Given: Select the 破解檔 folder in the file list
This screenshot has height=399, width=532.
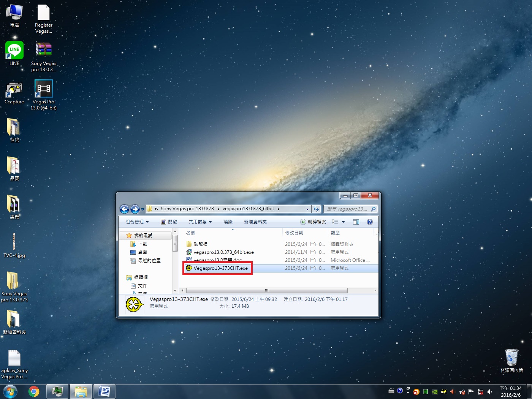Looking at the screenshot, I should [197, 244].
